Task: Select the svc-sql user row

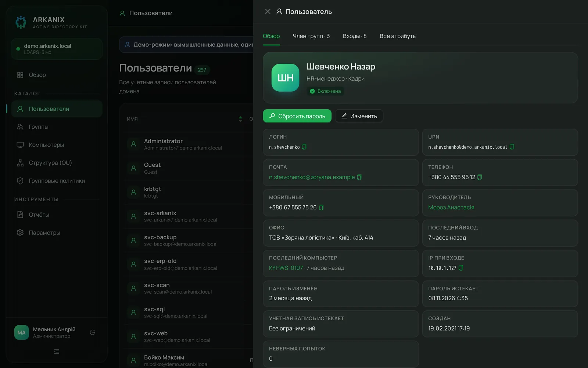Action: (188, 312)
